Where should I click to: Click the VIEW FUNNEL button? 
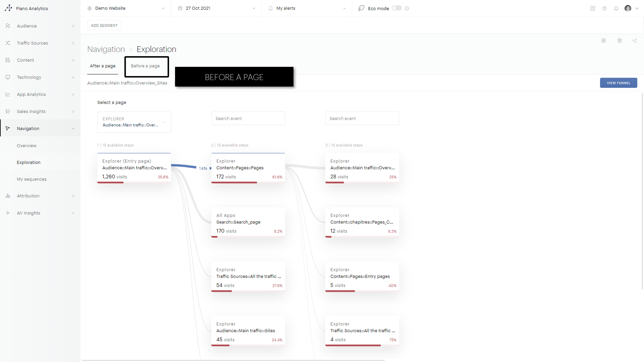click(618, 83)
